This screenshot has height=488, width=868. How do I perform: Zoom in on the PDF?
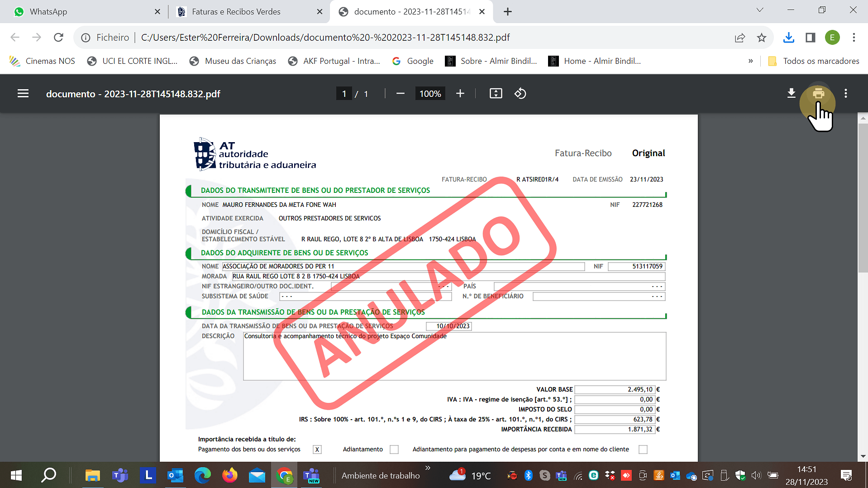[460, 94]
